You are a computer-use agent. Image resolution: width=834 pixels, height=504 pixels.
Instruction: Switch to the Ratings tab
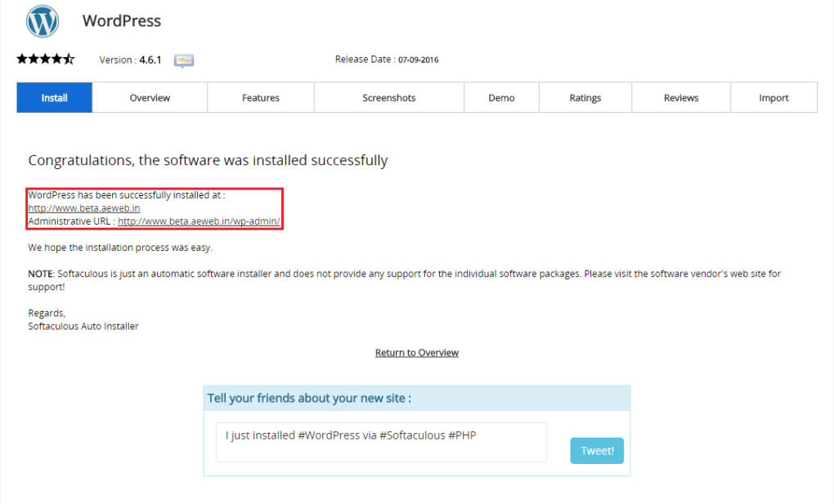585,97
